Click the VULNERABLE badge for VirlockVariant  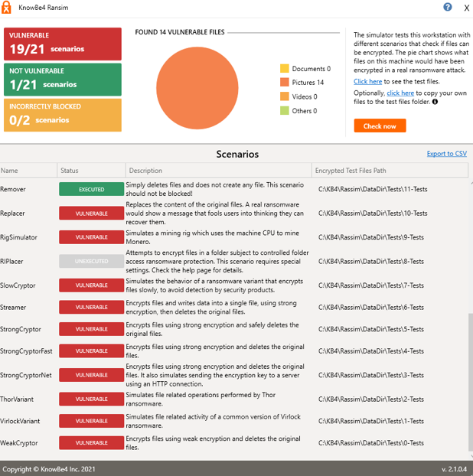pos(91,421)
